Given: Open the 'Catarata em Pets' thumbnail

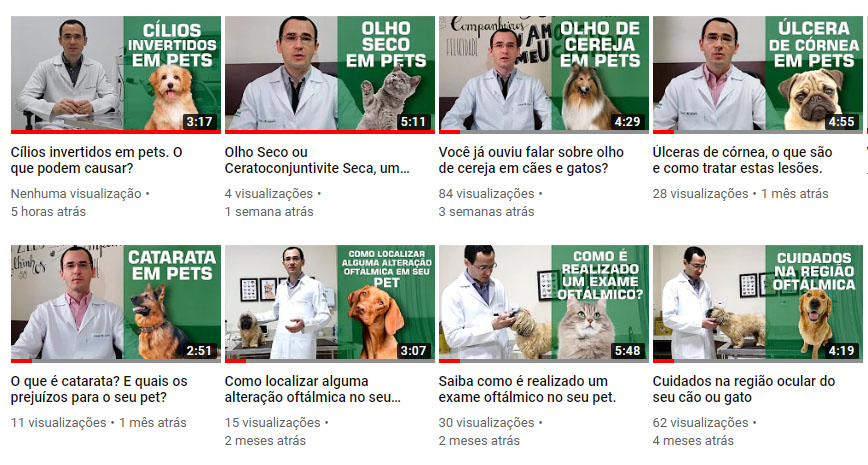Looking at the screenshot, I should pyautogui.click(x=116, y=304).
